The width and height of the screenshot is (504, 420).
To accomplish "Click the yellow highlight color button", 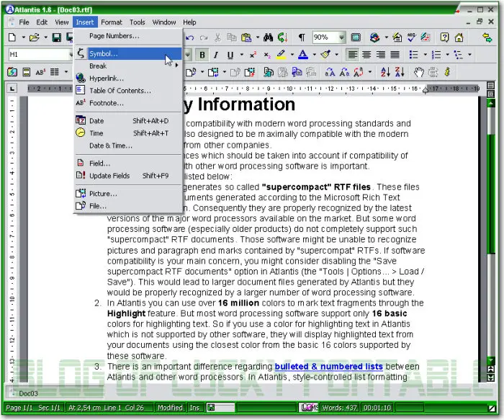I will pos(282,55).
